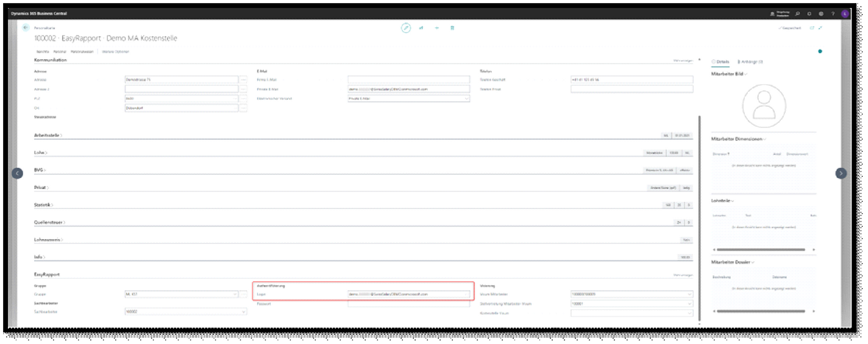The height and width of the screenshot is (344, 868).
Task: Click Mehr anzeigen in Kommunikation section
Action: click(x=683, y=60)
